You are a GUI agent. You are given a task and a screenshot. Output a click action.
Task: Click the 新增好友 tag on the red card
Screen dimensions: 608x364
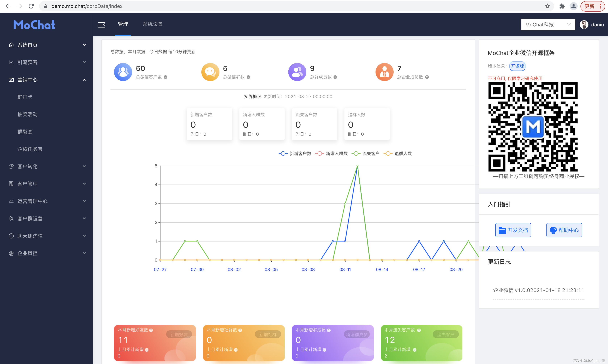coord(179,335)
